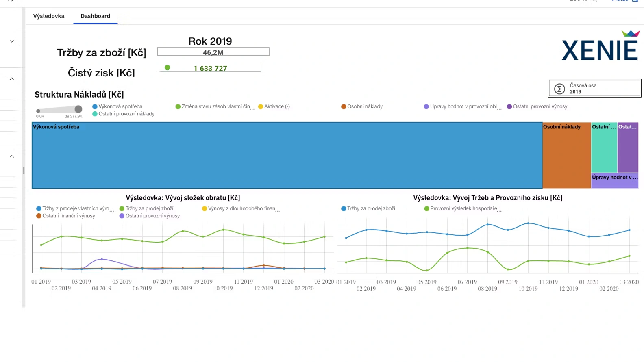Click the large slider handle at 39 377,9K
Image resolution: width=644 pixels, height=362 pixels.
[x=78, y=109]
